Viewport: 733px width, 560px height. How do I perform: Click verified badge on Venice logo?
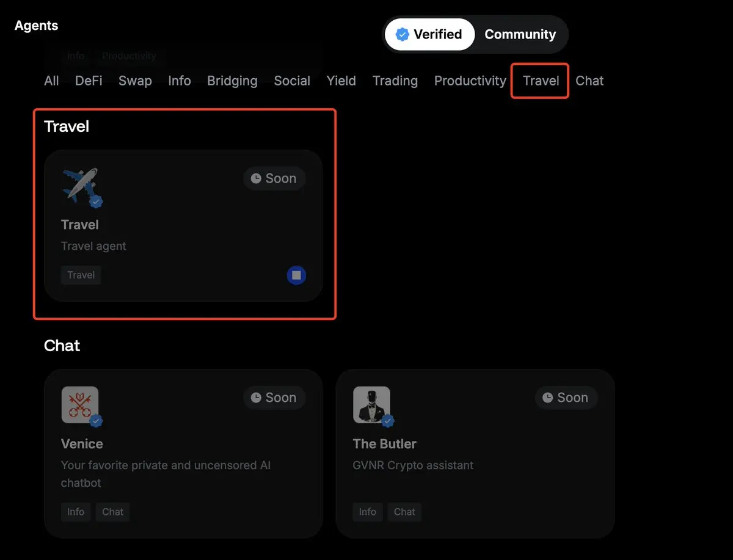click(x=96, y=421)
